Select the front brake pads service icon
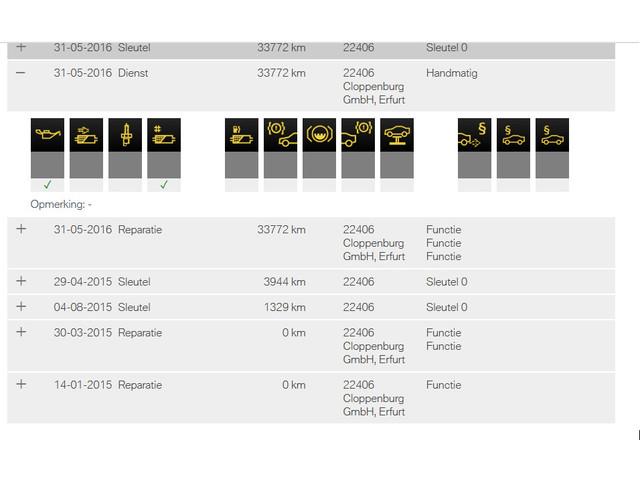 280,135
